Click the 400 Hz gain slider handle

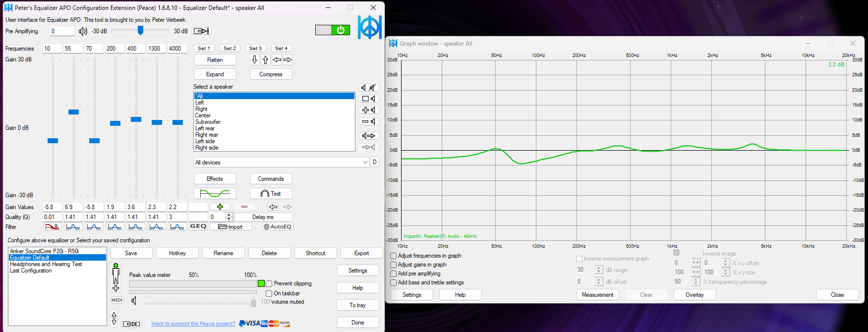pyautogui.click(x=136, y=119)
